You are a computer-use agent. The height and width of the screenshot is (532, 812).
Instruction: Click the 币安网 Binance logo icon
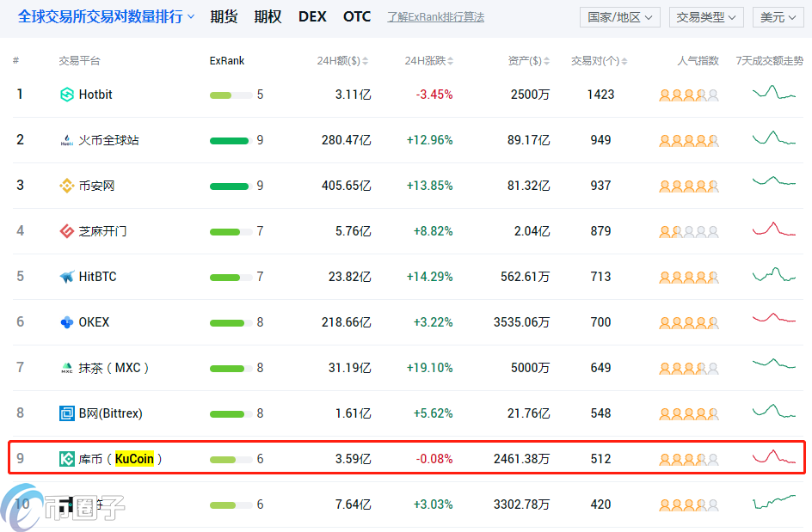click(66, 186)
